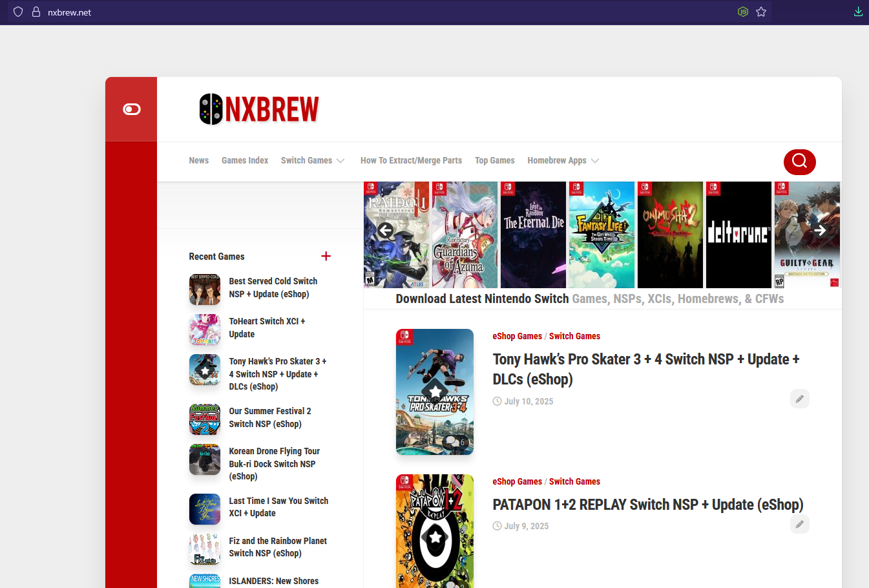Click Our Summer Festival 2 thumbnail

click(x=205, y=420)
